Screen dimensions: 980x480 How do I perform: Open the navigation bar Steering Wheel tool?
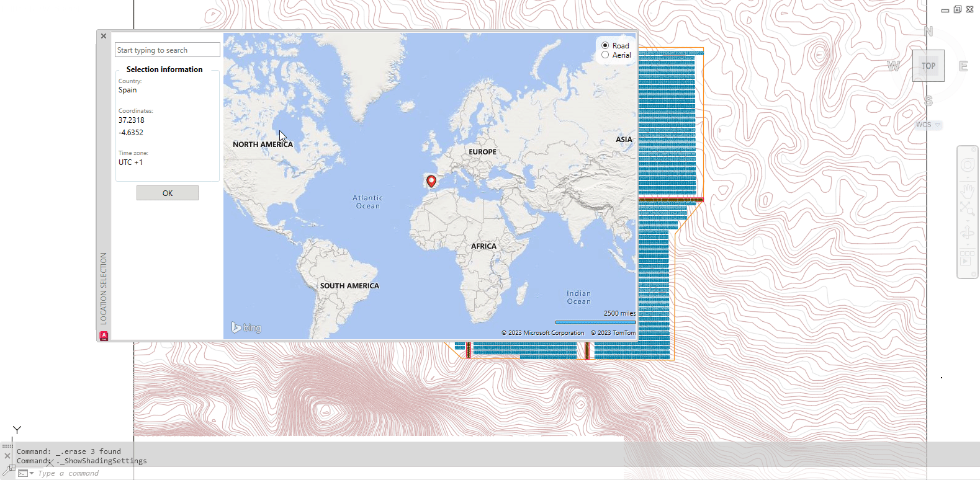coord(967,165)
